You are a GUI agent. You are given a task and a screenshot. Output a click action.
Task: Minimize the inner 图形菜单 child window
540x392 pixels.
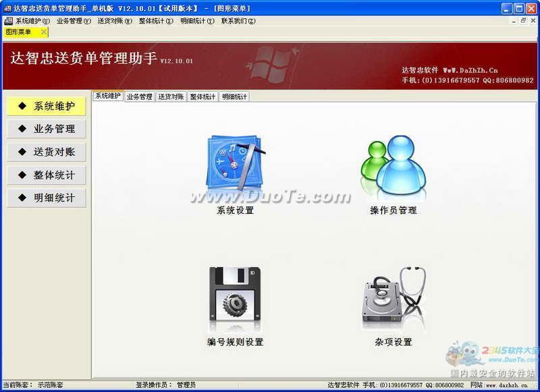(x=514, y=21)
